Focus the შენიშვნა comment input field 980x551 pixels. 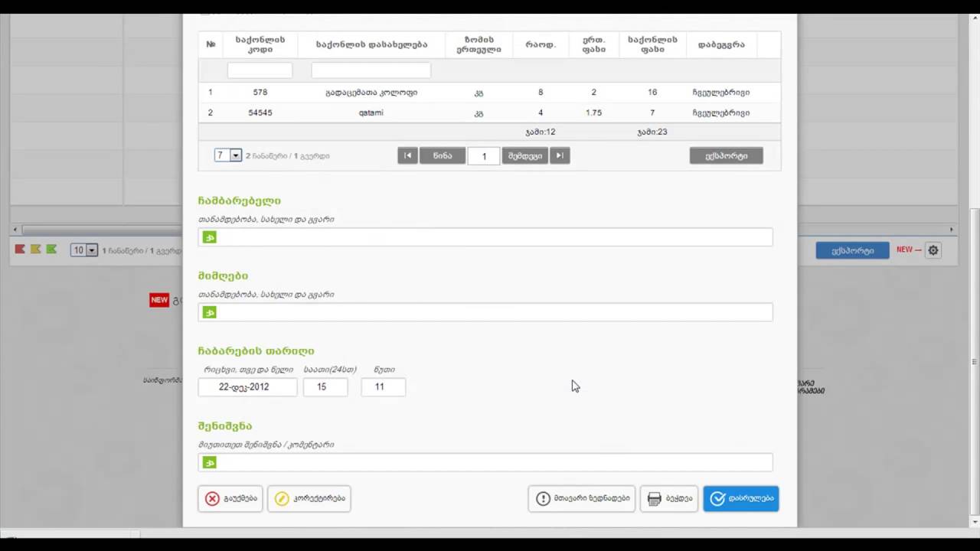(485, 462)
